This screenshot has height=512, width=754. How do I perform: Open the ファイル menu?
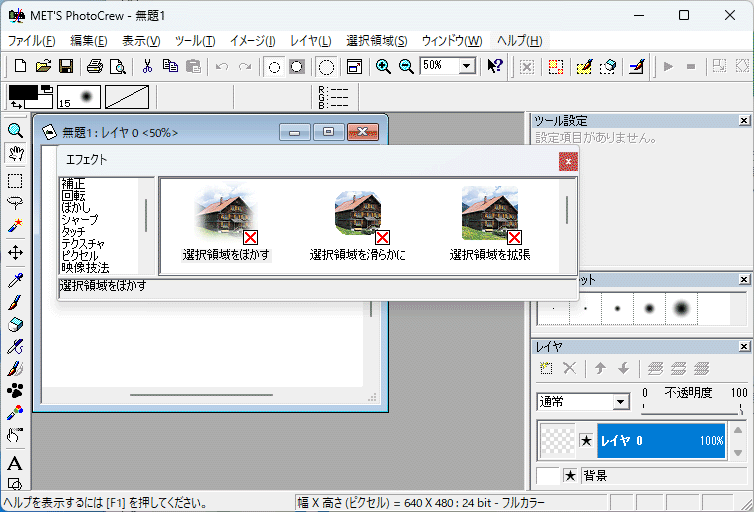[x=32, y=41]
